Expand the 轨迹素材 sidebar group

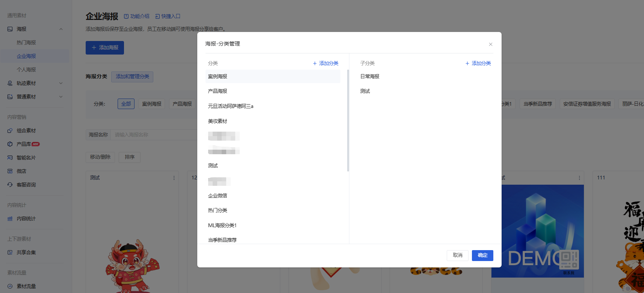pyautogui.click(x=61, y=83)
